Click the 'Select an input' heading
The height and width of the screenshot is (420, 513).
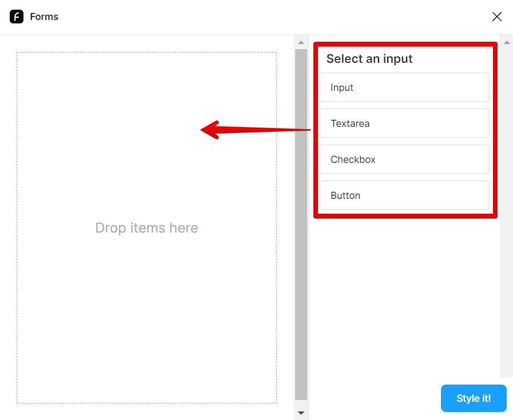coord(369,59)
